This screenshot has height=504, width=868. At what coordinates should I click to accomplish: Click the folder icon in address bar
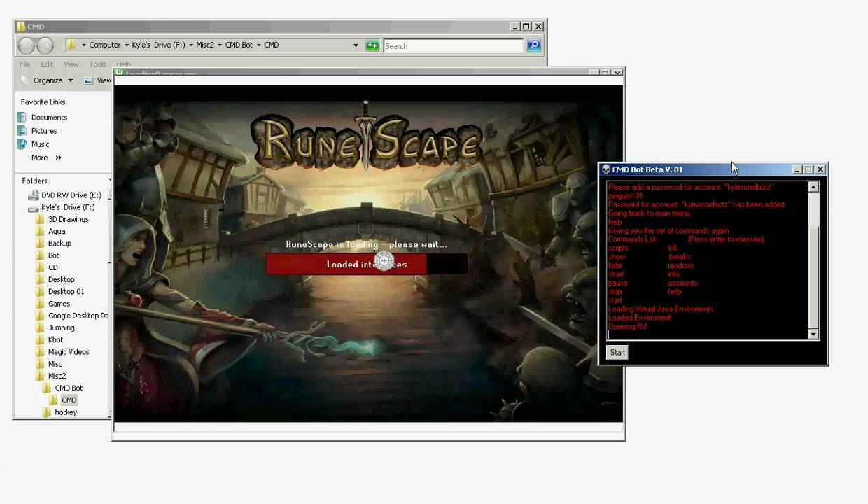coord(71,45)
